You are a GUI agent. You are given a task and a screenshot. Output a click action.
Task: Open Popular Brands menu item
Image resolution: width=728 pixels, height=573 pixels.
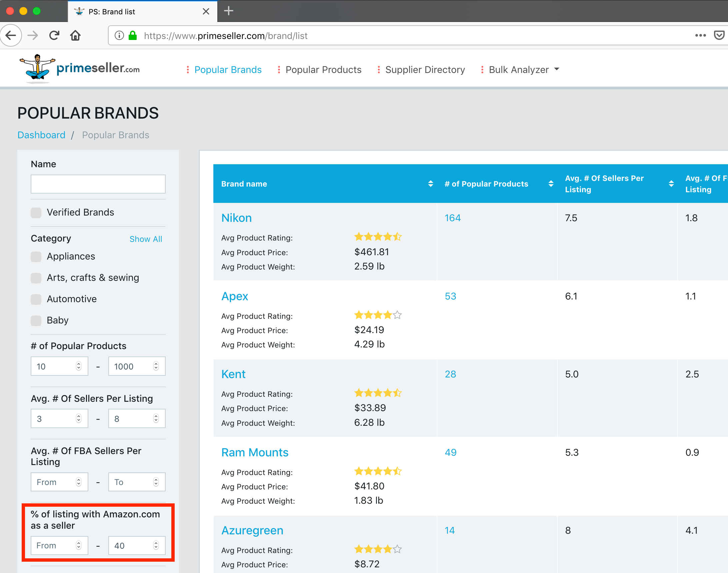click(228, 69)
